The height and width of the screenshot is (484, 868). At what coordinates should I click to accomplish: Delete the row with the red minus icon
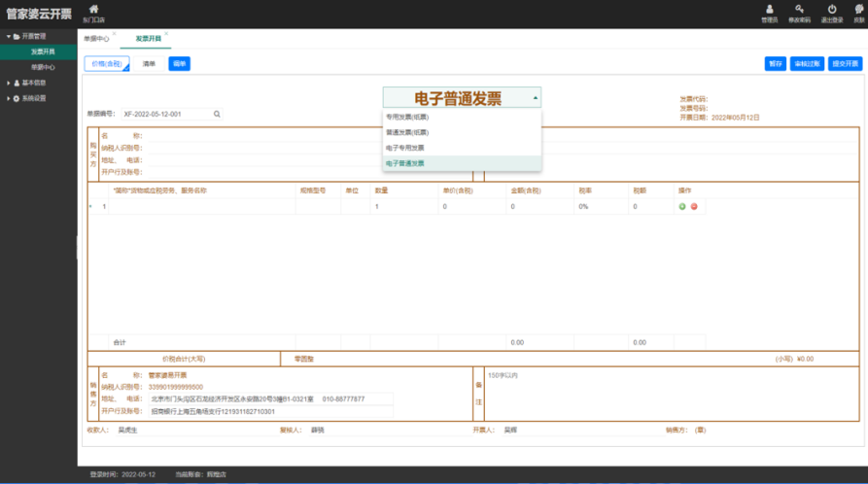point(694,207)
